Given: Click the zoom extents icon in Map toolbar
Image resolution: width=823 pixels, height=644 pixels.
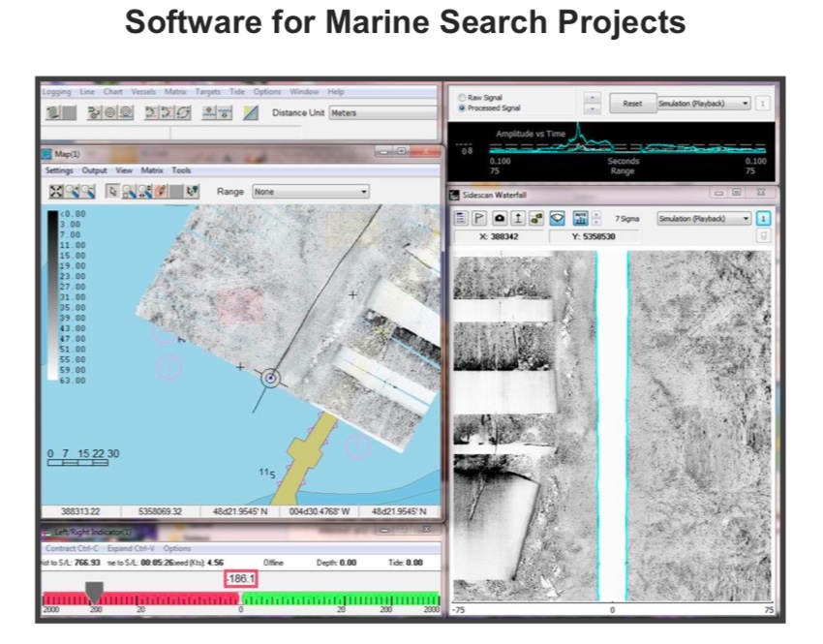Looking at the screenshot, I should click(x=55, y=192).
